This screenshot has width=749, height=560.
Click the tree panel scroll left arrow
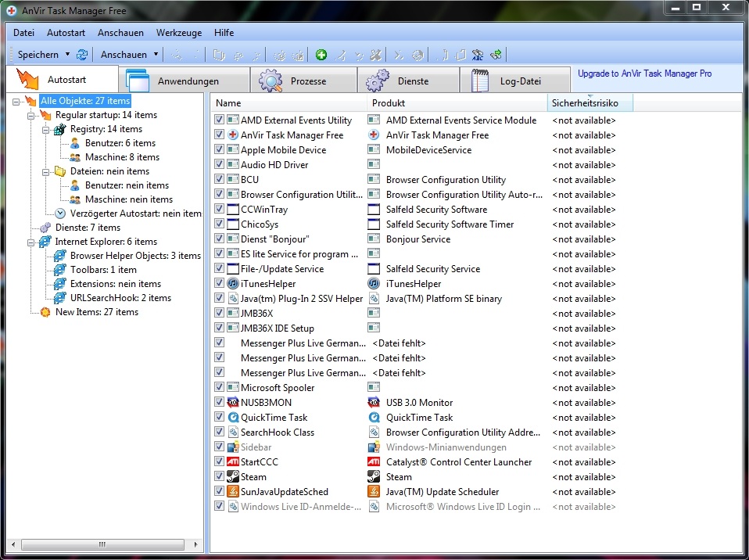click(13, 544)
